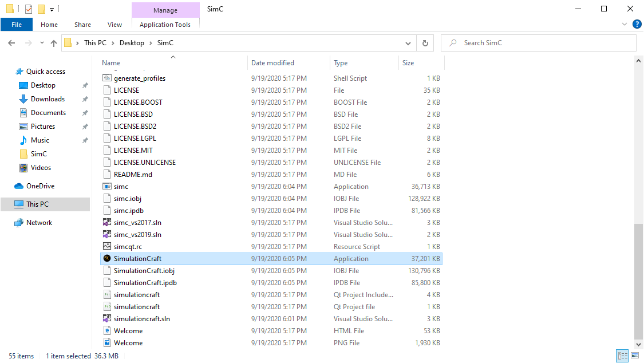
Task: Open Downloads in Quick access
Action: (48, 99)
